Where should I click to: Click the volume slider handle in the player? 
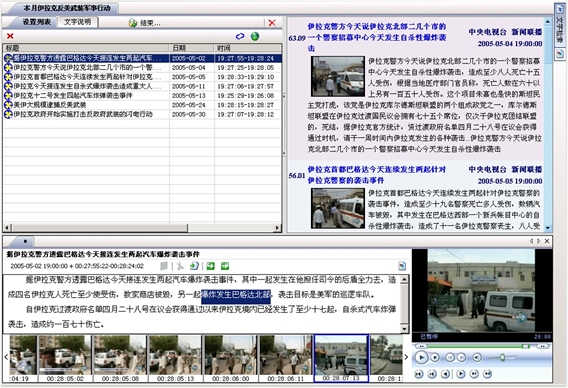(x=502, y=358)
